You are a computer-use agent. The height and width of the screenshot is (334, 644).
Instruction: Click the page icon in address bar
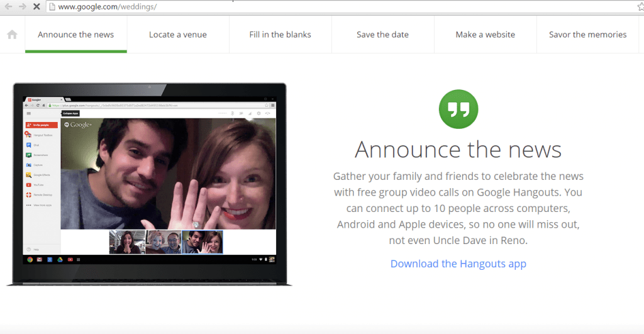[x=52, y=6]
